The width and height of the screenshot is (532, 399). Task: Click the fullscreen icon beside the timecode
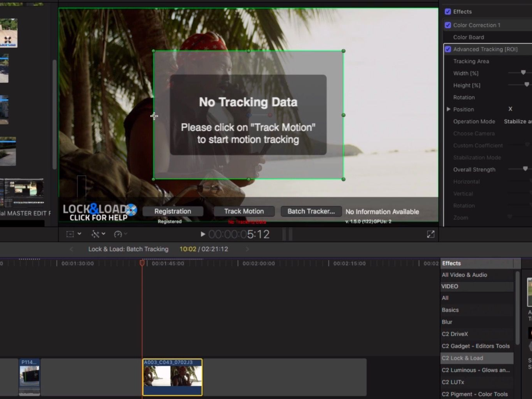pyautogui.click(x=430, y=234)
